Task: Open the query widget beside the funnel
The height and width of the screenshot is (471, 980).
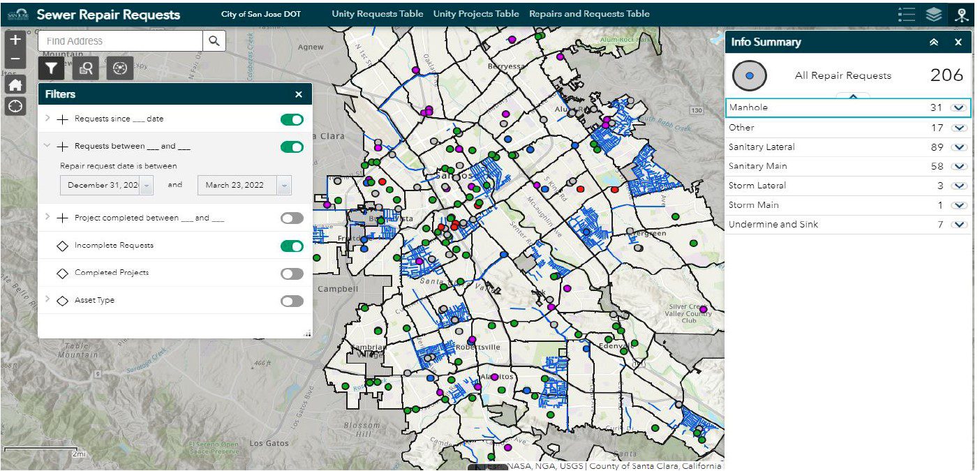Action: coord(87,68)
